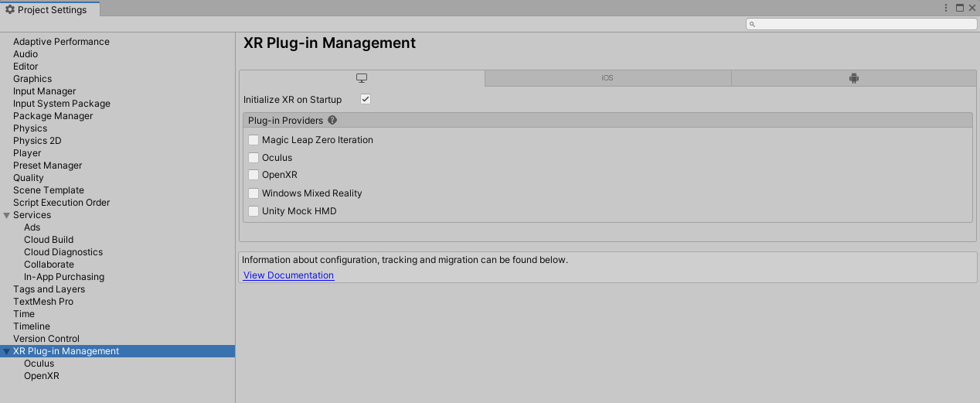
Task: Open the window kebab options menu
Action: click(x=946, y=9)
